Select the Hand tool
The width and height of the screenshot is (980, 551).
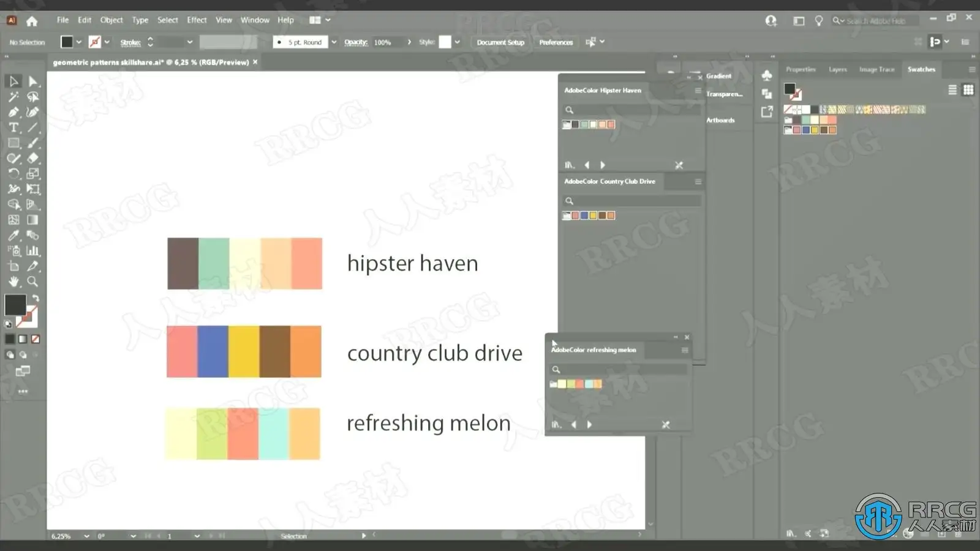(13, 282)
